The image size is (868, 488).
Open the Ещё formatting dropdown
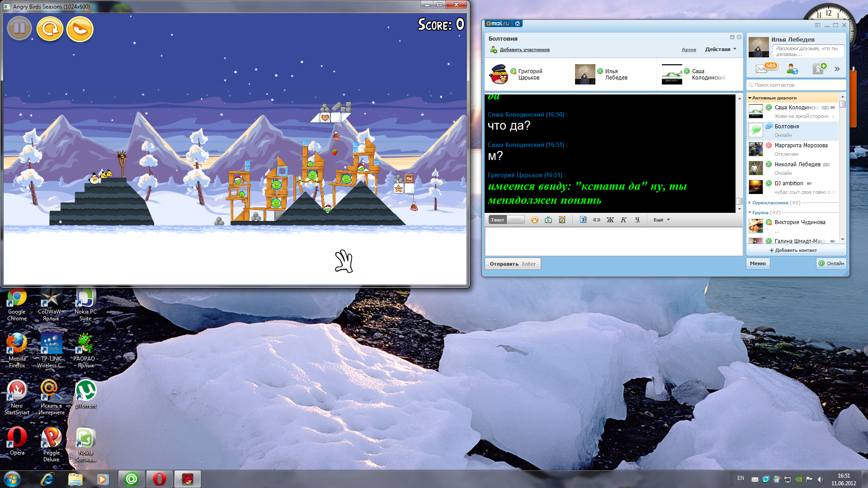pos(661,220)
